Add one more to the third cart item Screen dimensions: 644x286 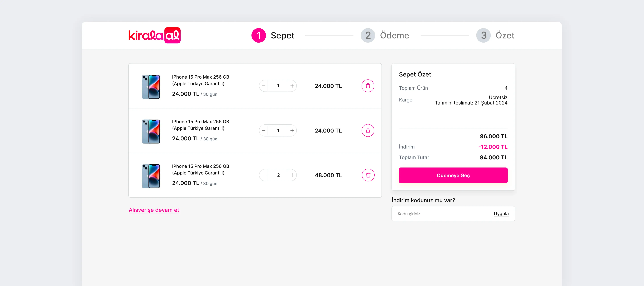(292, 175)
